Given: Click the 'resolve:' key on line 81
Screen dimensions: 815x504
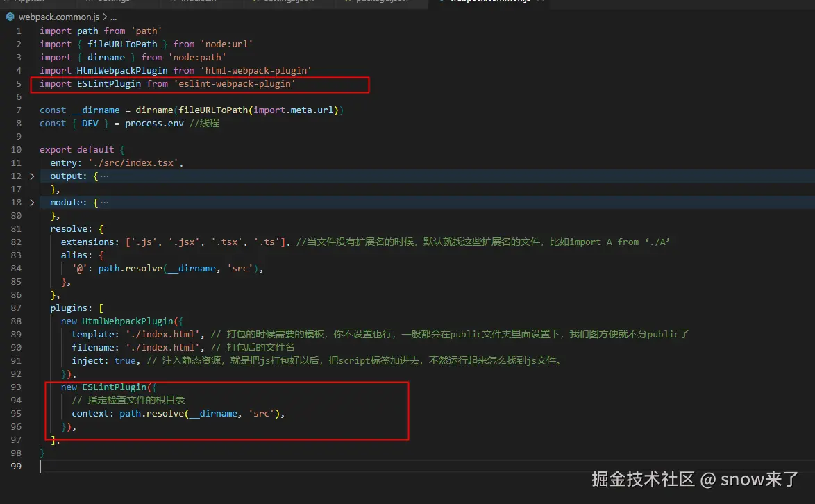Looking at the screenshot, I should [x=72, y=228].
